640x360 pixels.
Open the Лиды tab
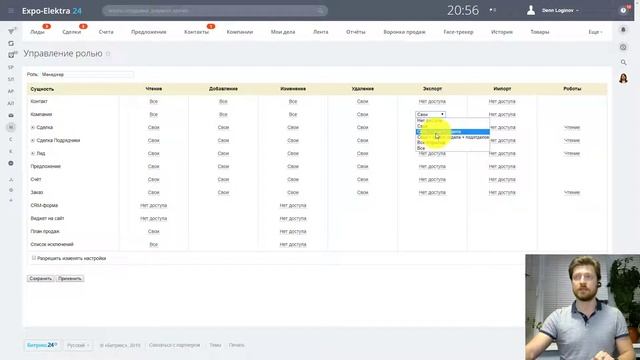(x=37, y=32)
